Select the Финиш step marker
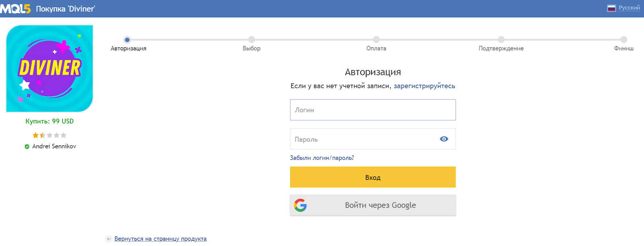Image resolution: width=644 pixels, height=246 pixels. [624, 40]
